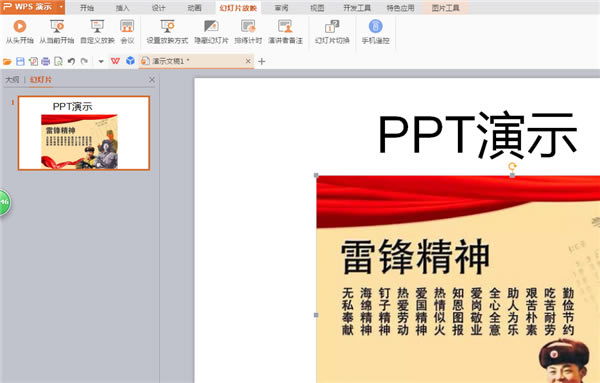600x383 pixels.
Task: Start slideshow from current slide (从当前开始)
Action: (57, 31)
